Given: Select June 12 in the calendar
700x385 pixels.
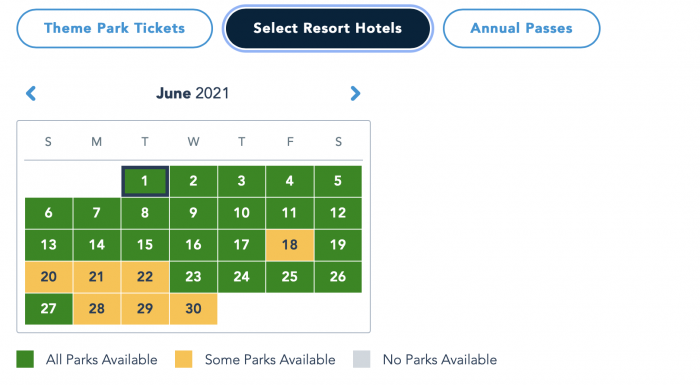Looking at the screenshot, I should 338,213.
